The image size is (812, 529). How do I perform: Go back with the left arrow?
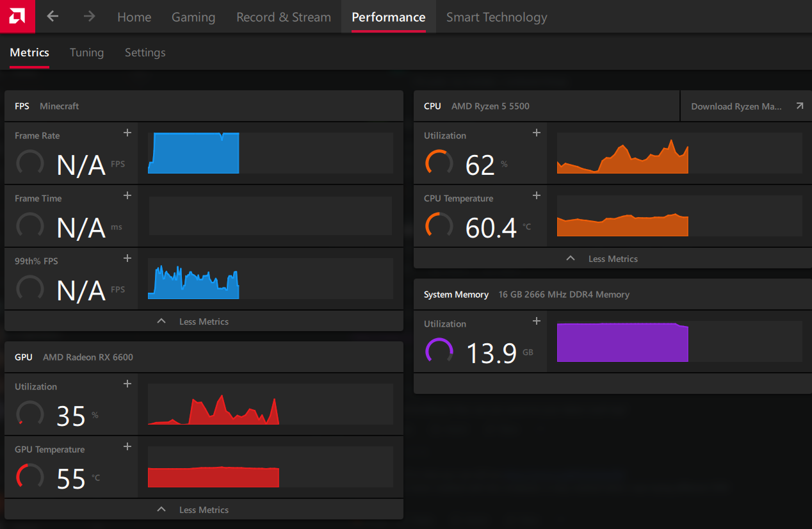(53, 17)
